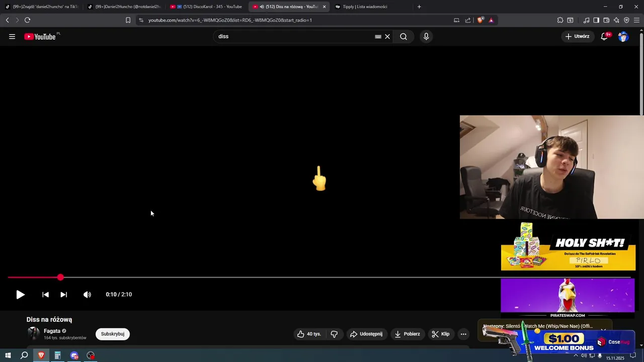Like the video (40 tys.)

(309, 334)
